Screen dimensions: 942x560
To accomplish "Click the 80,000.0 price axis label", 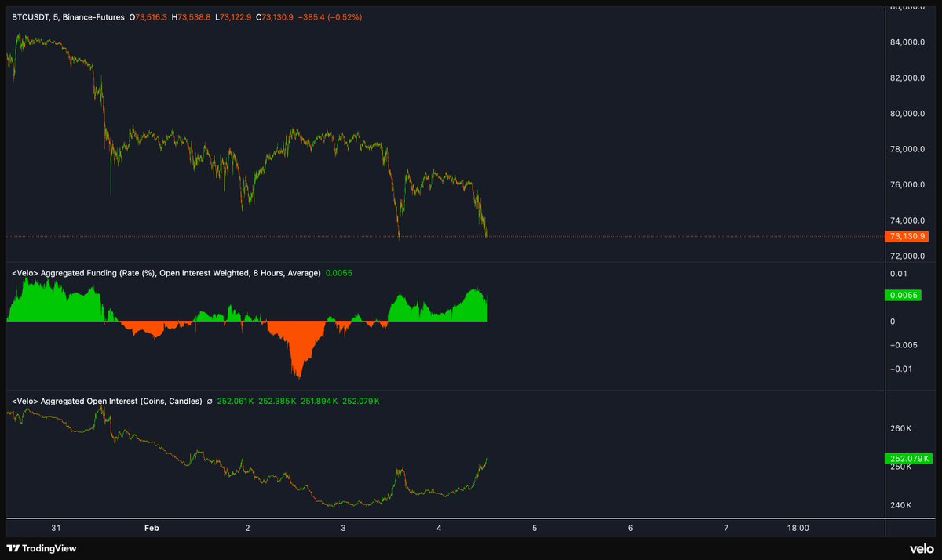I will [907, 114].
